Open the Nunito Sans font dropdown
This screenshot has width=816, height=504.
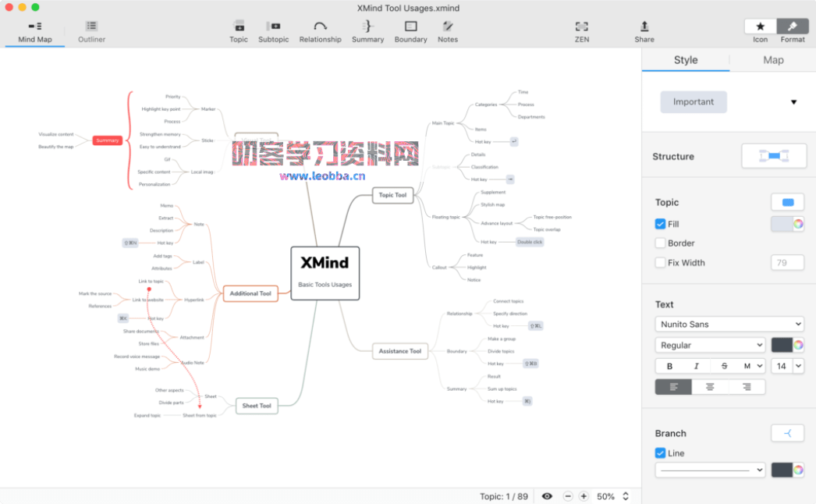coord(729,324)
